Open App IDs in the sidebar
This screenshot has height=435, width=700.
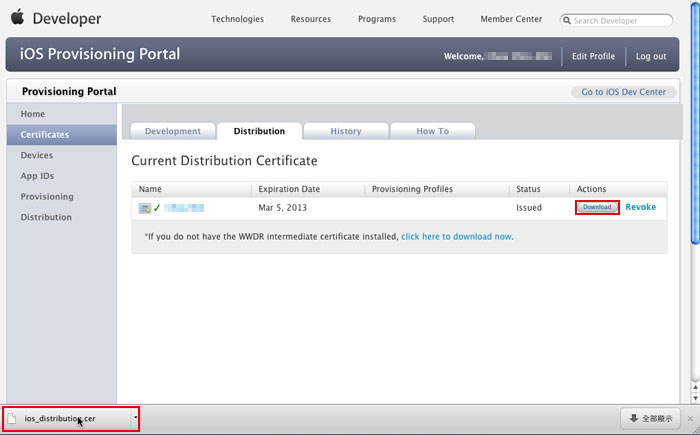tap(62, 176)
